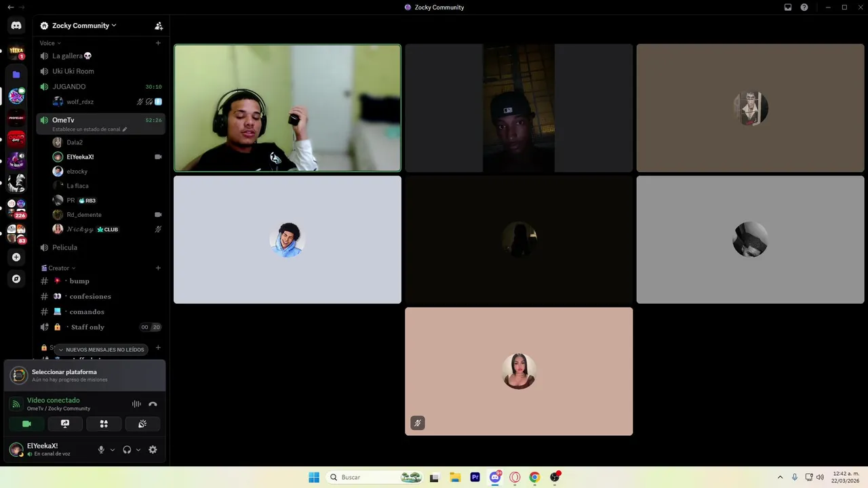Focus the muted woman avatar tile
Screen dimensions: 868x488
[519, 371]
